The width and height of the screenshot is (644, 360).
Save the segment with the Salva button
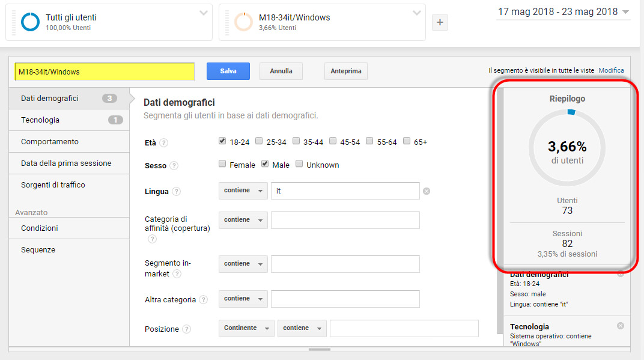click(227, 71)
